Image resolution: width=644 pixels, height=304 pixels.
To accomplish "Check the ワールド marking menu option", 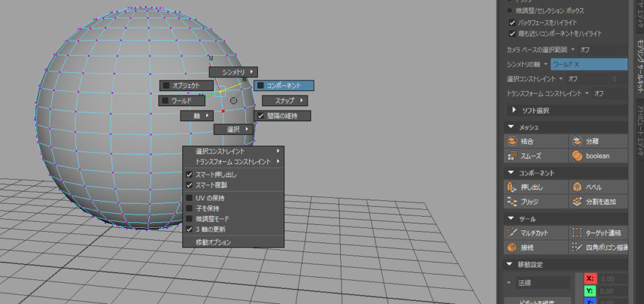I will coord(165,100).
